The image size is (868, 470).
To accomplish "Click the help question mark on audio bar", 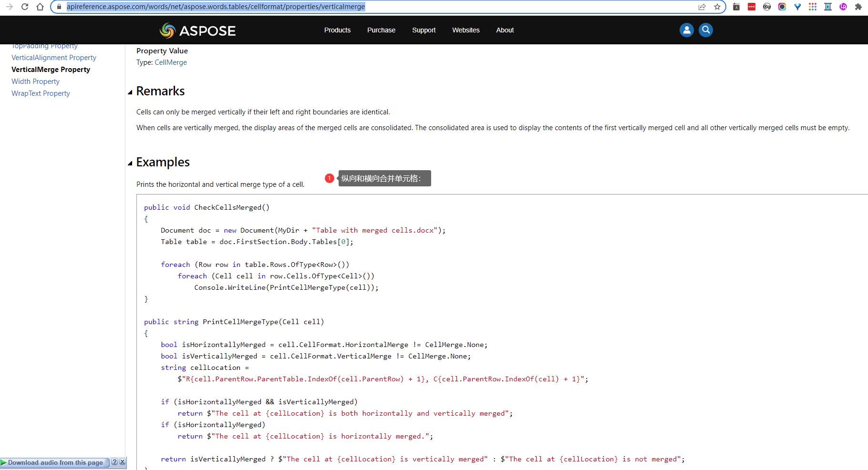I will (114, 462).
